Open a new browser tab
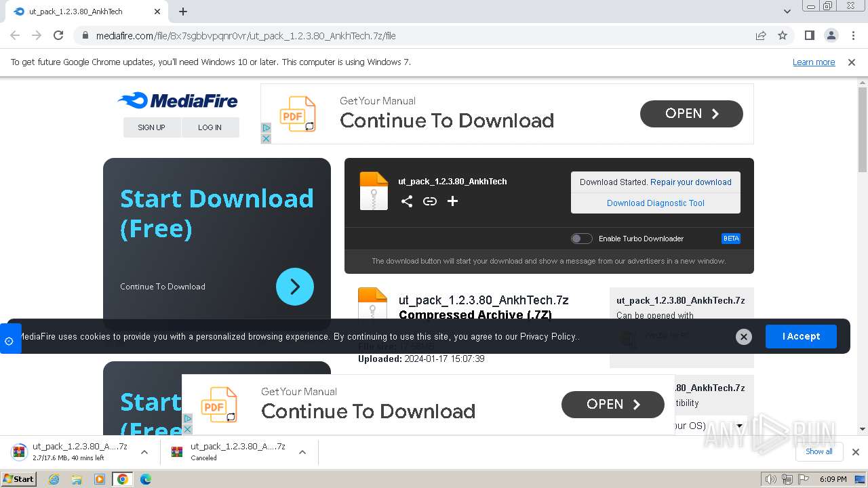Viewport: 868px width, 488px height. click(183, 12)
